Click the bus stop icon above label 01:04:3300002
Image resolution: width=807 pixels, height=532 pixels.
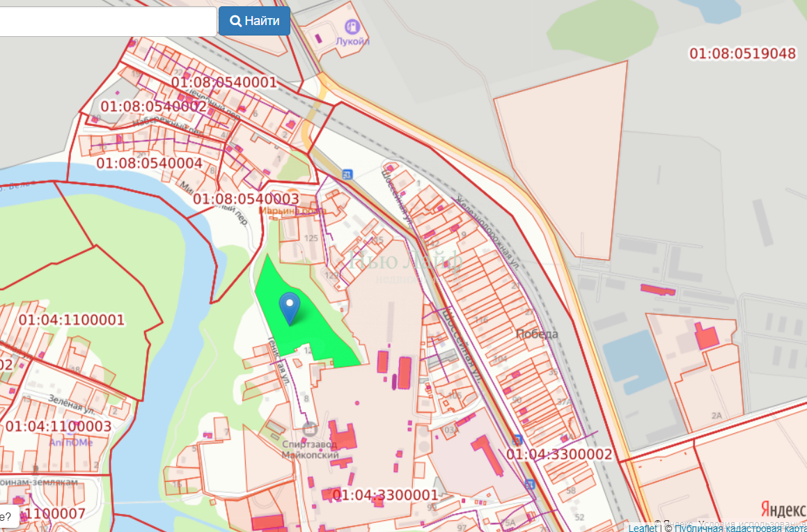pos(517,439)
